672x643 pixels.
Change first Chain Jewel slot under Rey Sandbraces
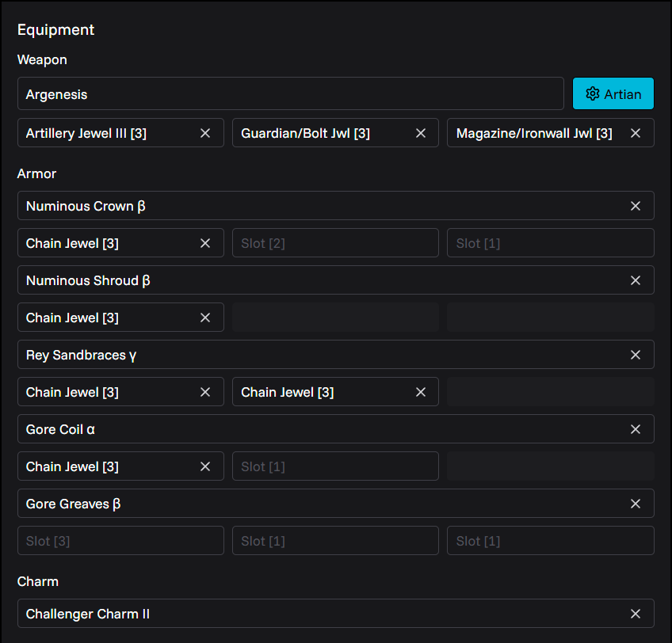pos(120,391)
